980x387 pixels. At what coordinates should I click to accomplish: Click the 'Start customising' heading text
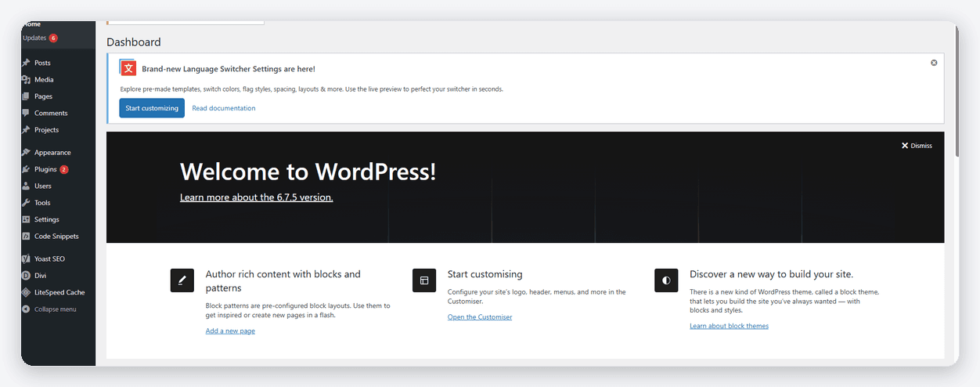pyautogui.click(x=485, y=274)
